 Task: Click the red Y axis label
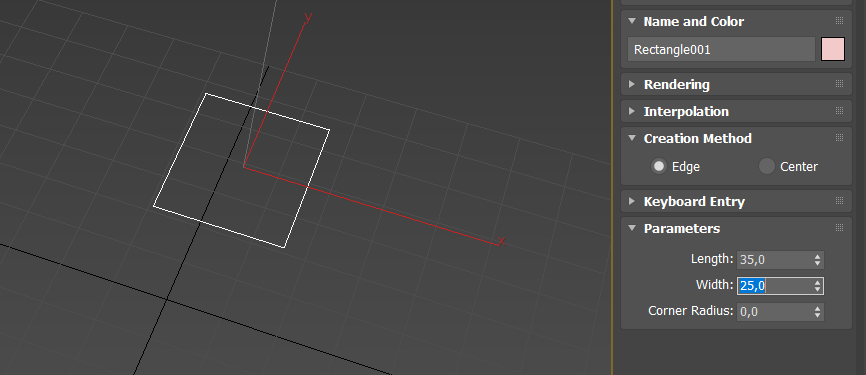308,17
